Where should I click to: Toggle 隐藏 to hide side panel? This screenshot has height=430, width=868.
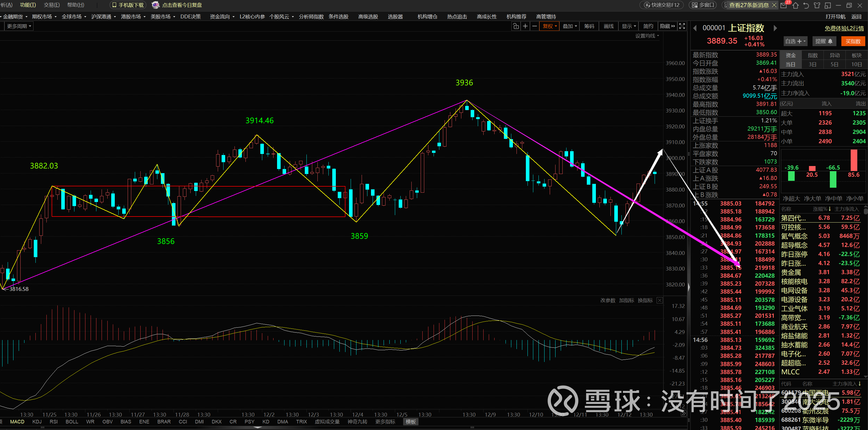tap(667, 26)
